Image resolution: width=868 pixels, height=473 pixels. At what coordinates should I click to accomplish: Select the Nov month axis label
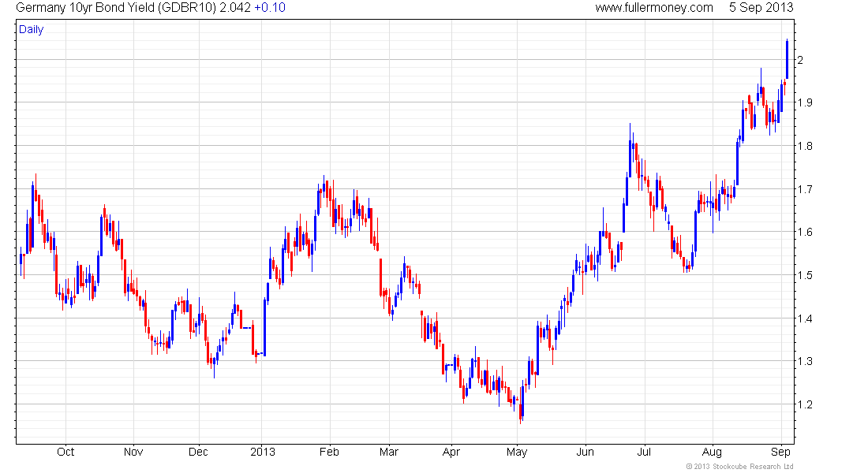133,452
